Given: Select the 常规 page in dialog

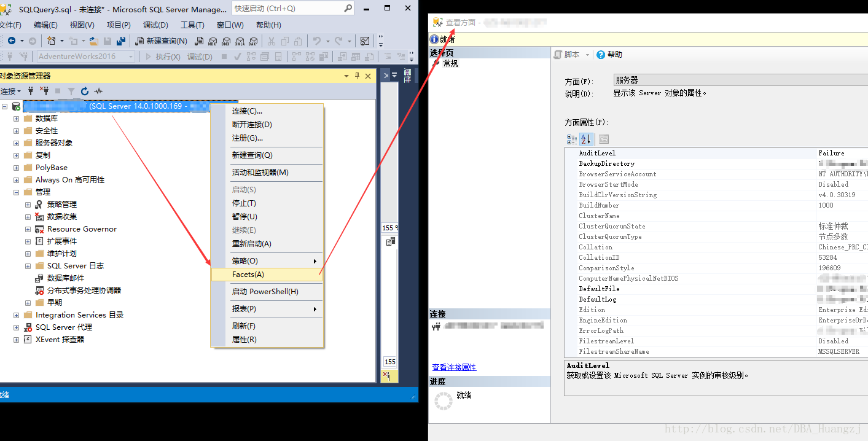Looking at the screenshot, I should 450,63.
